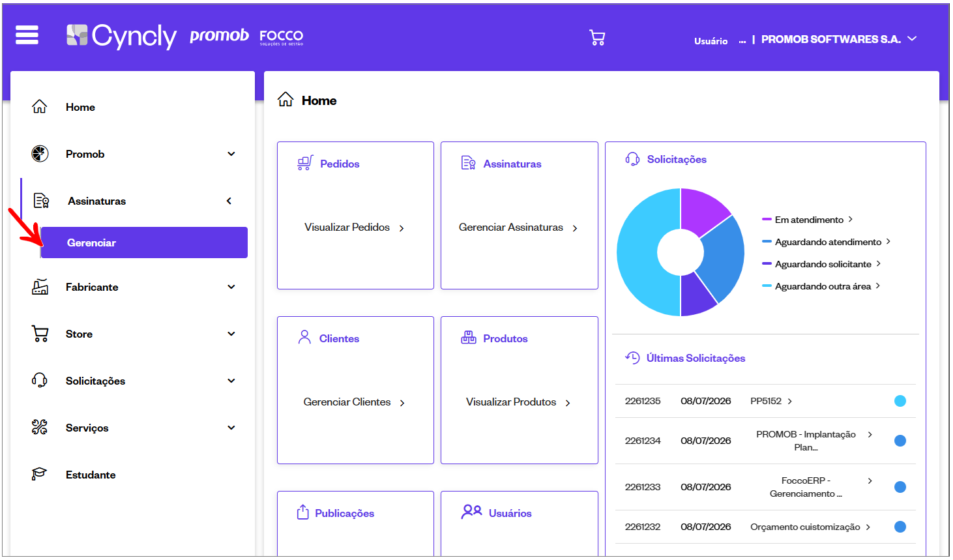The height and width of the screenshot is (560, 953).
Task: Click the Promob round icon in sidebar
Action: 40,154
